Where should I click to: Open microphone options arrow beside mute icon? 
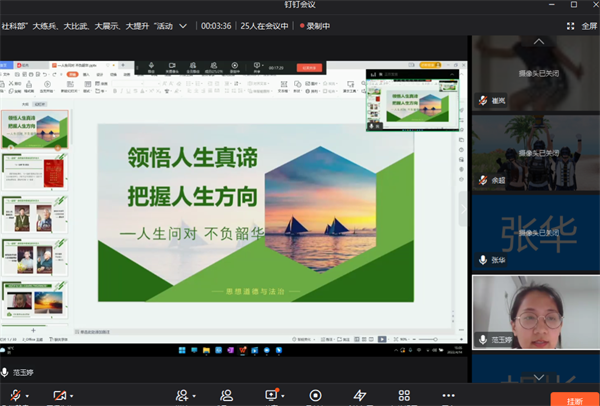pyautogui.click(x=27, y=396)
